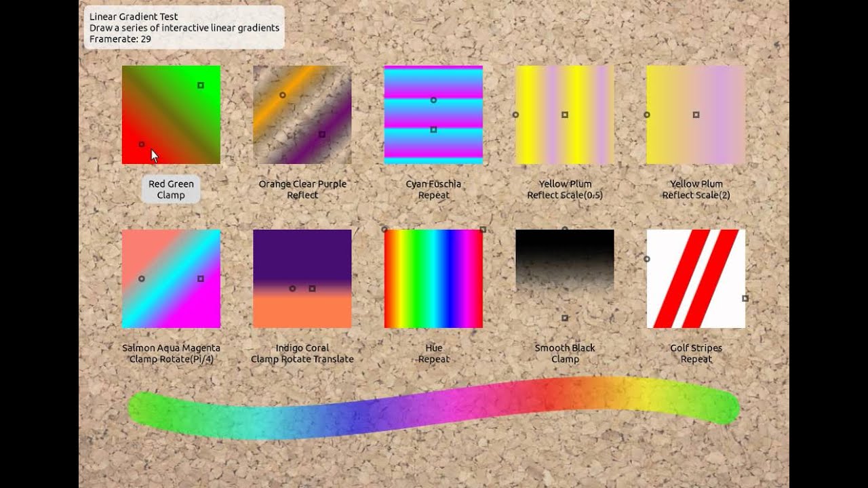
Task: Click 'Draw a series of interactive linear gradients'
Action: (184, 28)
